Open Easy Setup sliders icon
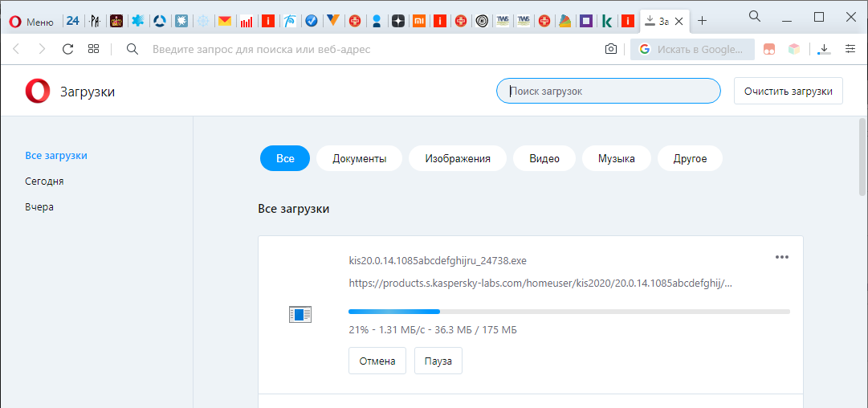 [850, 49]
